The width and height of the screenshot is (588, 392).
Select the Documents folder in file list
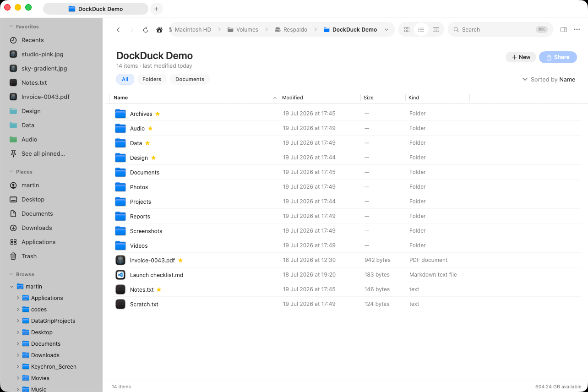[346, 172]
